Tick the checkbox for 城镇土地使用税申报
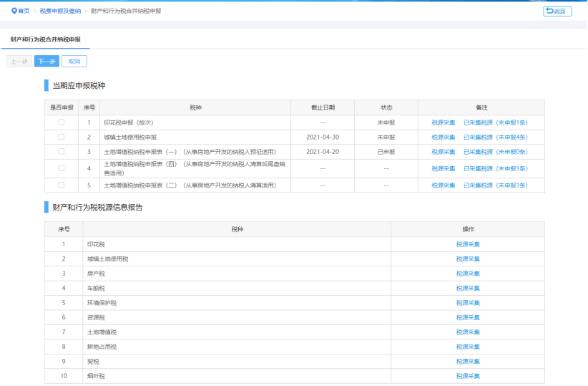Image resolution: width=588 pixels, height=386 pixels. pos(62,137)
